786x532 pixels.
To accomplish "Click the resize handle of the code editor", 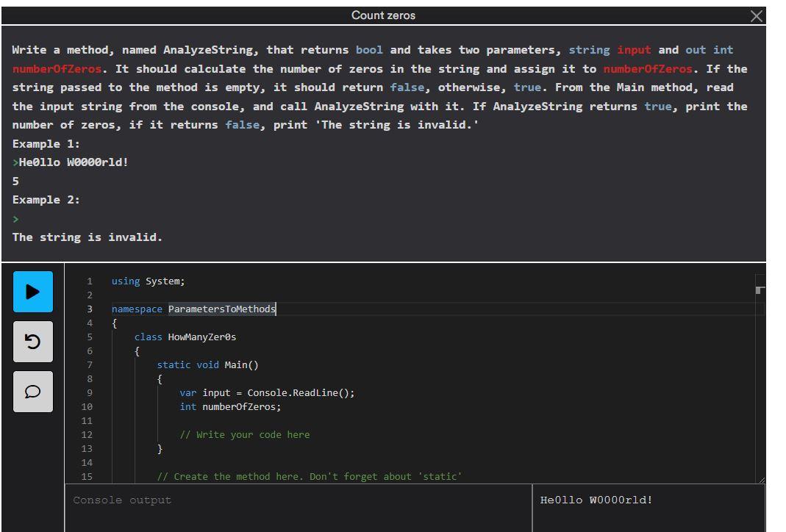I will pyautogui.click(x=760, y=479).
